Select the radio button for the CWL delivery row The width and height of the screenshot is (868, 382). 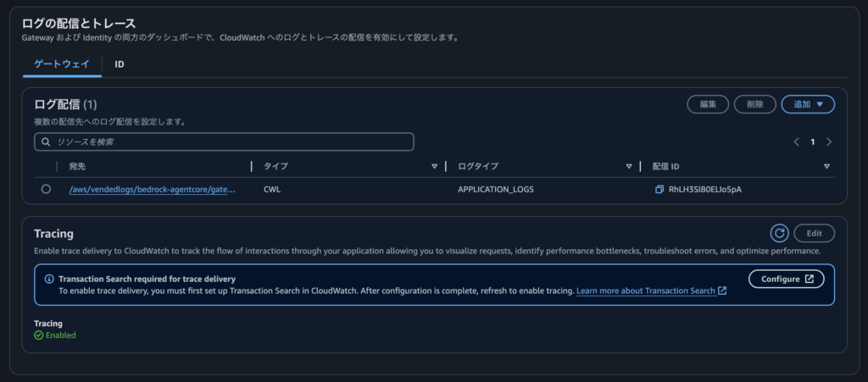46,190
